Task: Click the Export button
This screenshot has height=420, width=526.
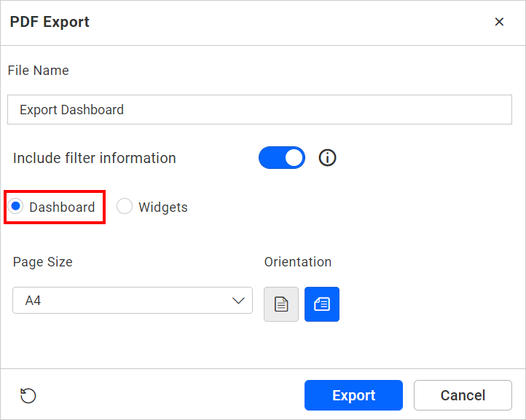Action: click(353, 395)
